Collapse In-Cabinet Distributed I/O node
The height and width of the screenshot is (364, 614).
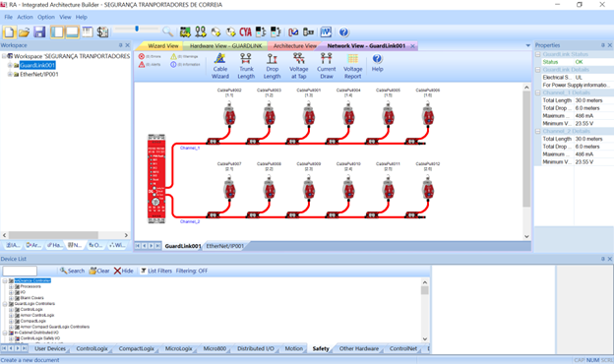pos(5,333)
